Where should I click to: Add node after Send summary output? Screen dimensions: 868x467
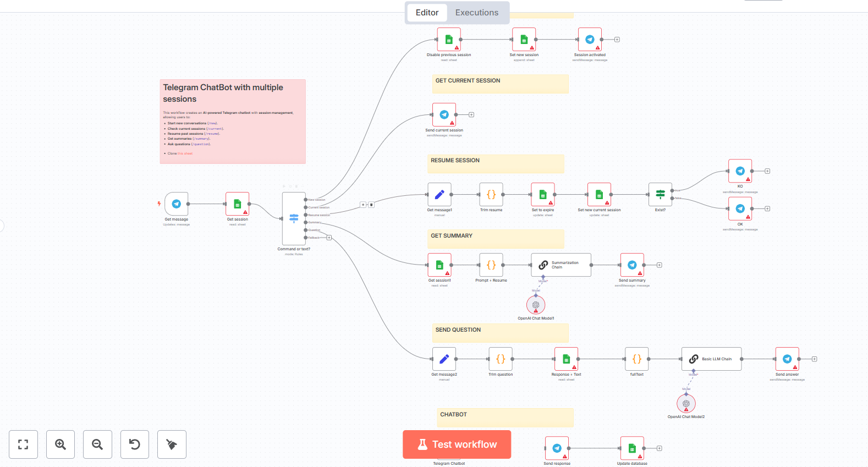pos(660,265)
